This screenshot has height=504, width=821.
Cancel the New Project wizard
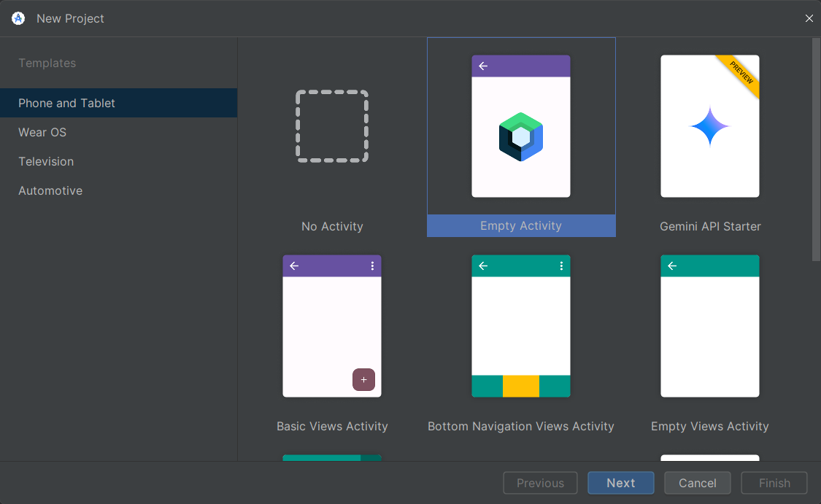[x=697, y=483]
